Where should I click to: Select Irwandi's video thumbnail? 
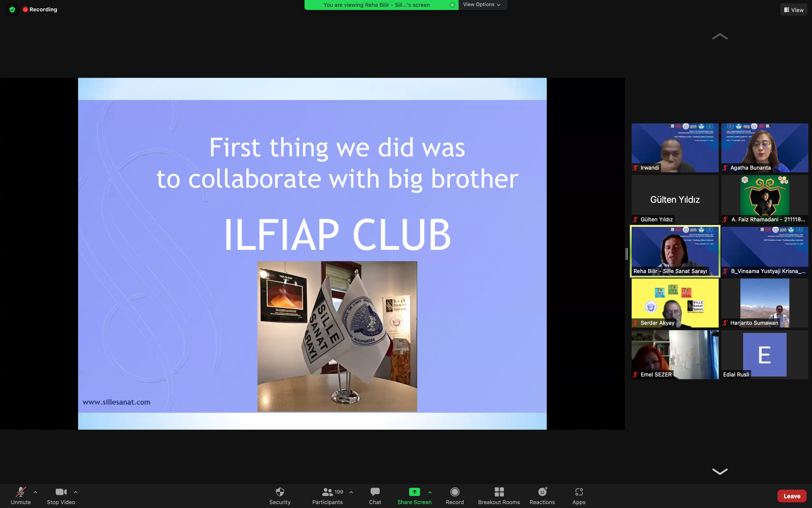[675, 148]
